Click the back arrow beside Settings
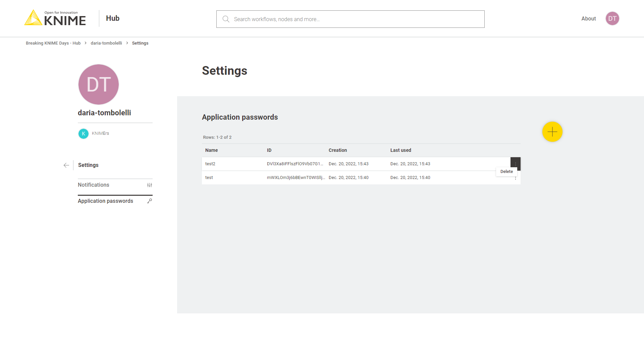The image size is (644, 362). coord(66,165)
